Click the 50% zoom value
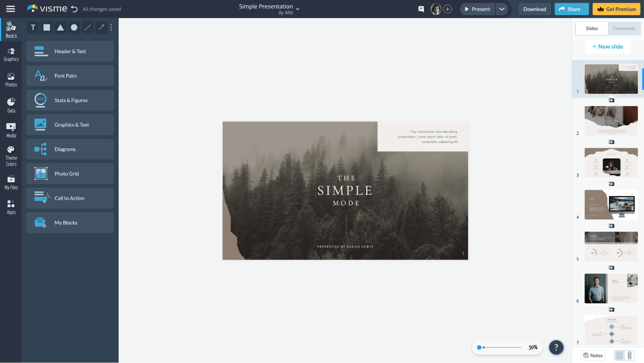Viewport: 644px width, 363px height. (533, 347)
